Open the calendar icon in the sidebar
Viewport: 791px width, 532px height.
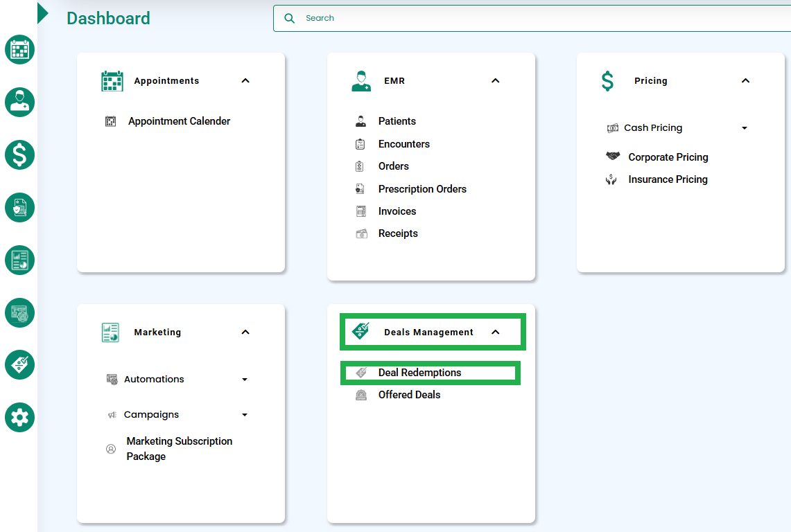(x=19, y=49)
